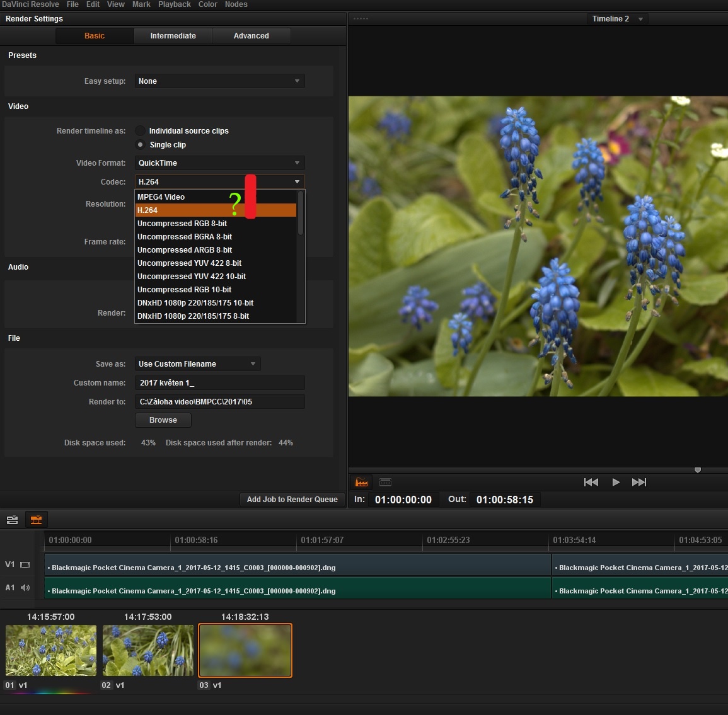Click the V1 video track film icon
Screen dimensions: 728x715
tap(25, 564)
